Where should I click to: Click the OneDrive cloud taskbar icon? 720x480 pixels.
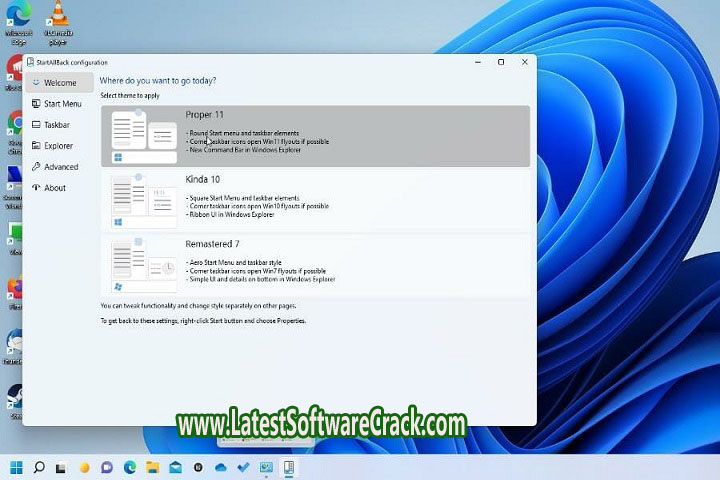[221, 467]
